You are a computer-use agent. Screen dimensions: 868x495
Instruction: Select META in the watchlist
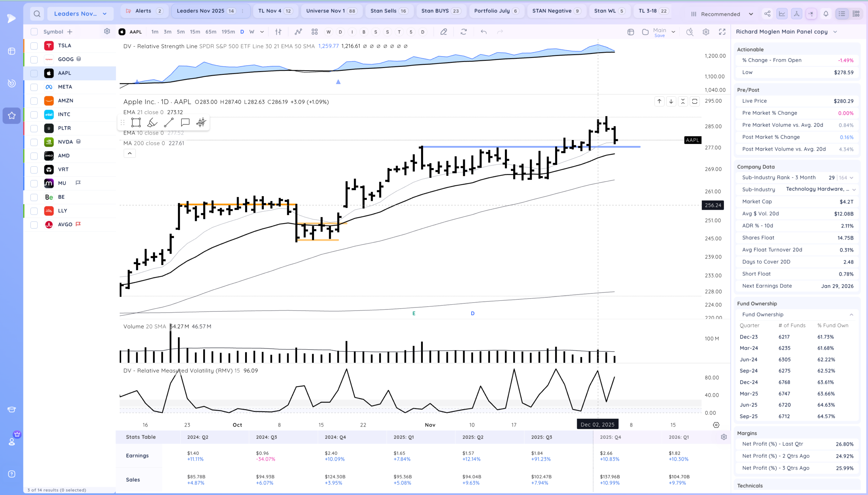(65, 87)
